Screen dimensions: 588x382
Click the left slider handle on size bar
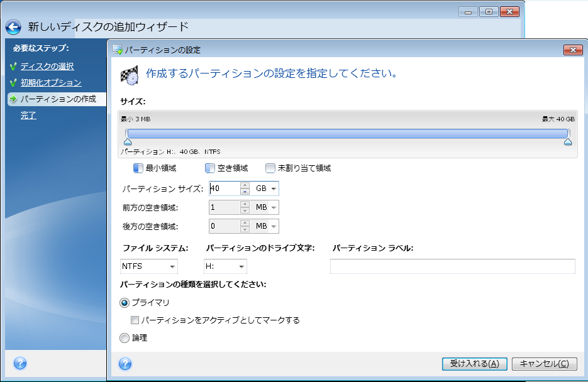pos(128,142)
